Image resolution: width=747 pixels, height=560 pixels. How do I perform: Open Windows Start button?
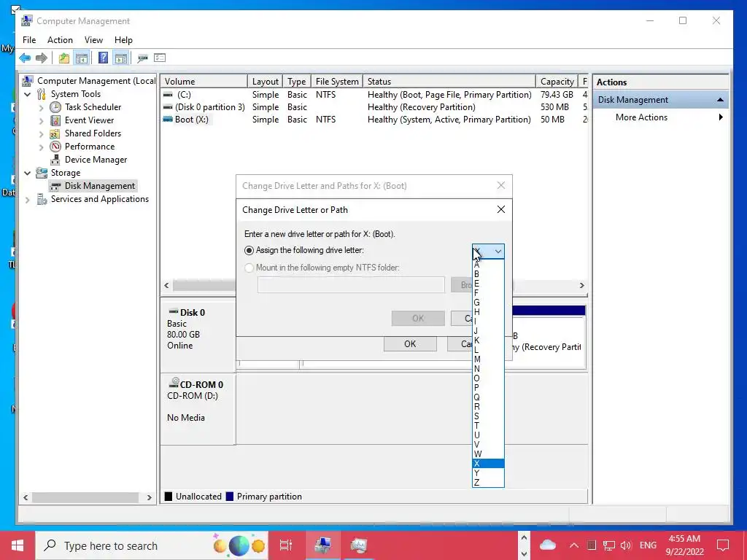tap(18, 545)
